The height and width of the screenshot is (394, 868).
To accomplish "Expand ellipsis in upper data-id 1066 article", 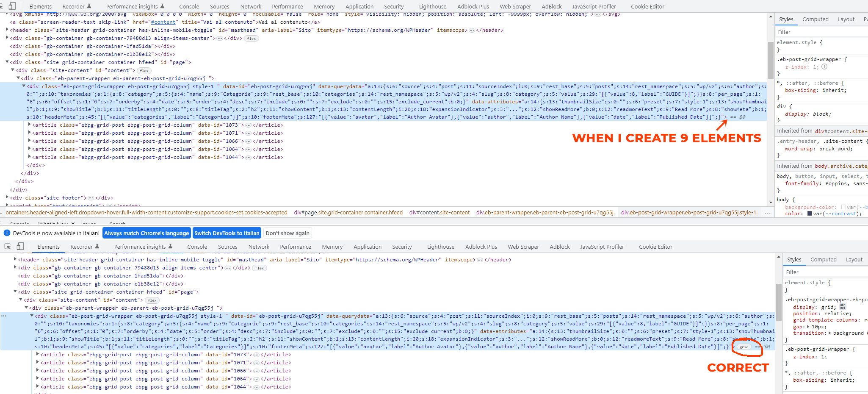I will click(249, 141).
